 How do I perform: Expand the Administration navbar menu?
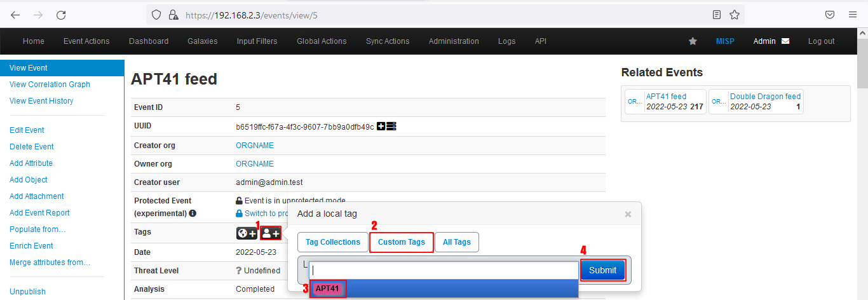[454, 41]
